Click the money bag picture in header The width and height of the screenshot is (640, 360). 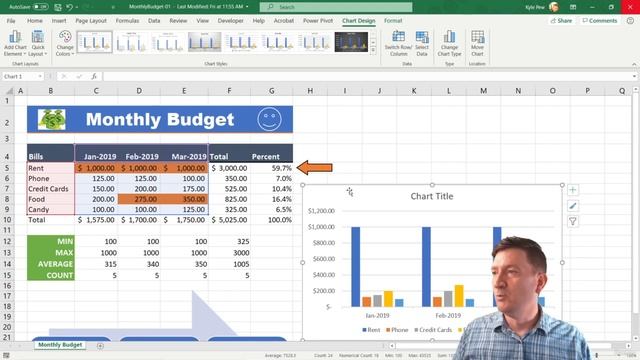[51, 119]
